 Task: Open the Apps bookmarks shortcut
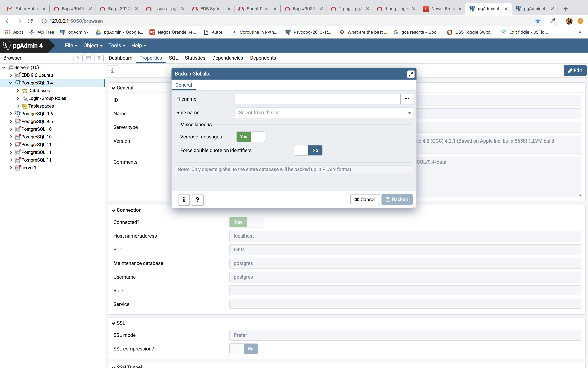(x=14, y=32)
